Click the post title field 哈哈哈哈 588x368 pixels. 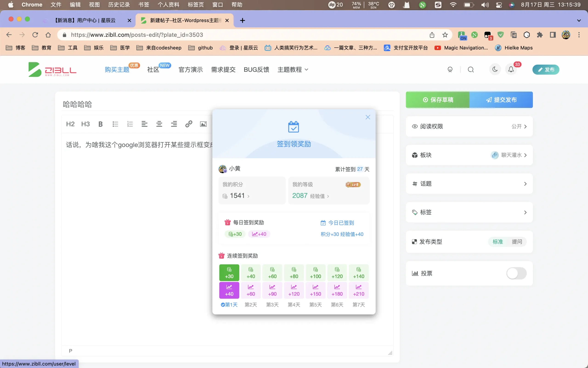click(227, 104)
